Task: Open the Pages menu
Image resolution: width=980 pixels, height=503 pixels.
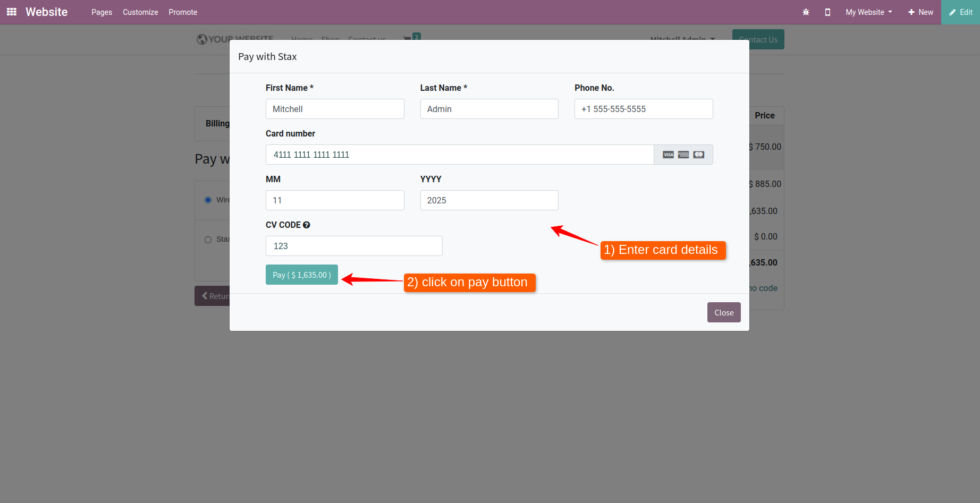Action: (x=102, y=12)
